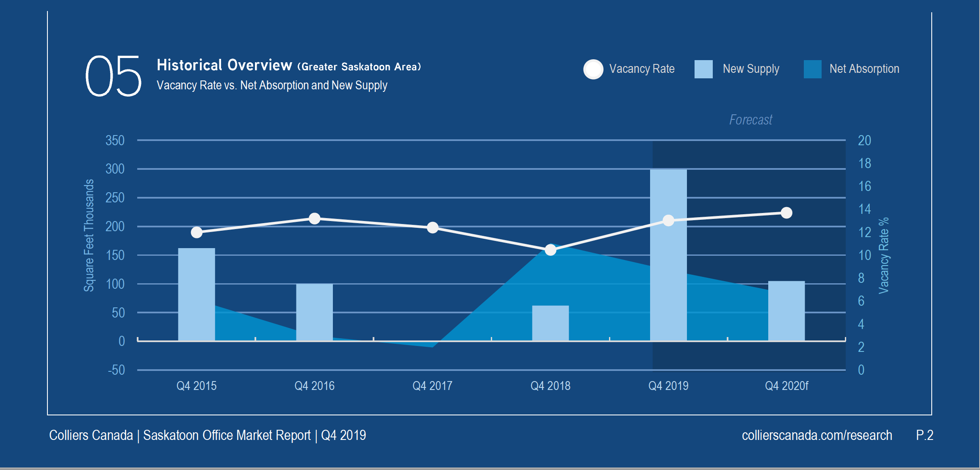980x470 pixels.
Task: Click the '12' right axis value
Action: pyautogui.click(x=864, y=232)
